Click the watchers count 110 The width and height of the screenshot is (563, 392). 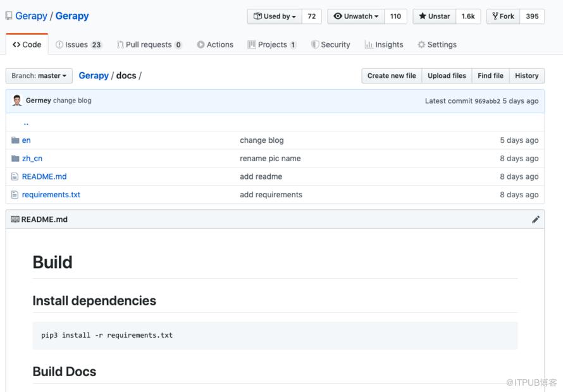395,16
